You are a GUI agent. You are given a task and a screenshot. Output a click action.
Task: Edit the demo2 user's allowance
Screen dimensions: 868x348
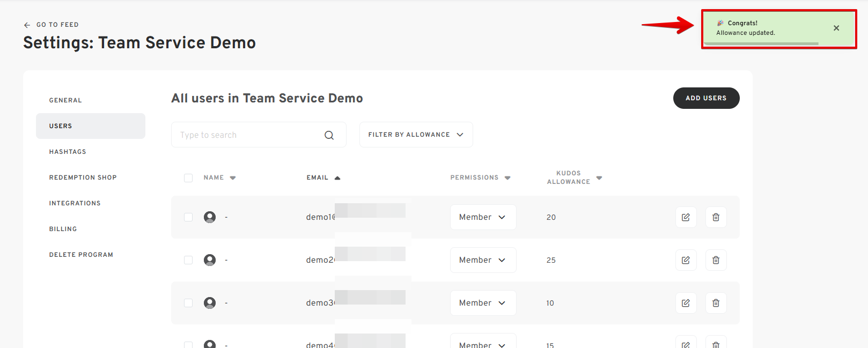[686, 260]
